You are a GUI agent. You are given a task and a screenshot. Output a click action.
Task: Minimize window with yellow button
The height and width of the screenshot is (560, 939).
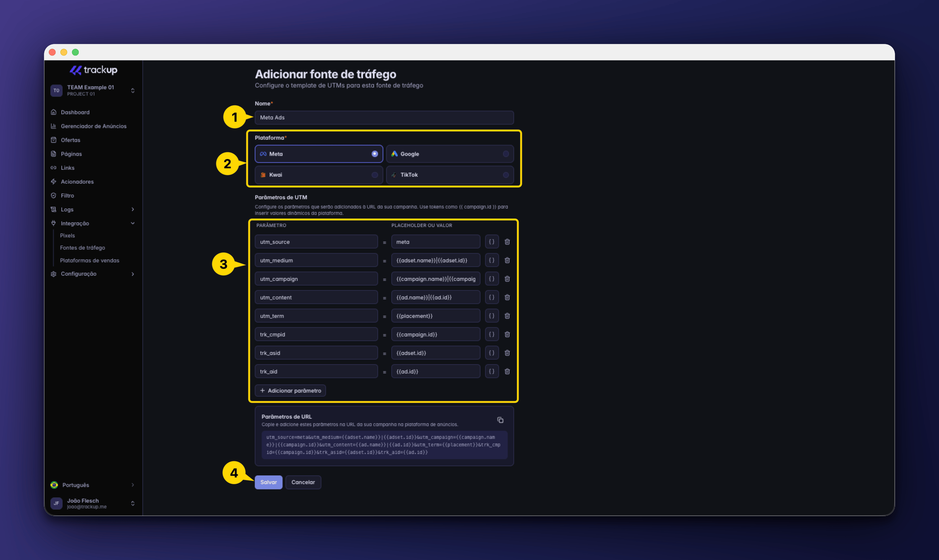point(64,52)
